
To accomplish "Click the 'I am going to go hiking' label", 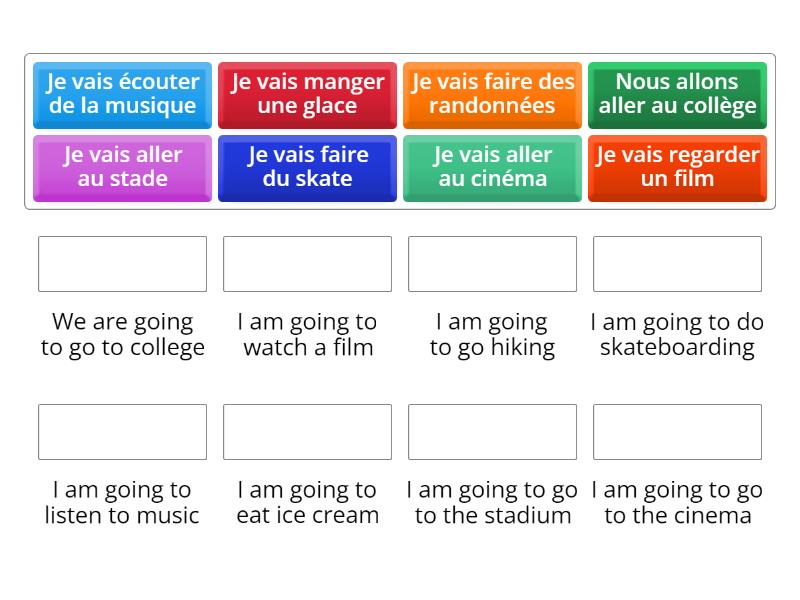I will pos(492,335).
